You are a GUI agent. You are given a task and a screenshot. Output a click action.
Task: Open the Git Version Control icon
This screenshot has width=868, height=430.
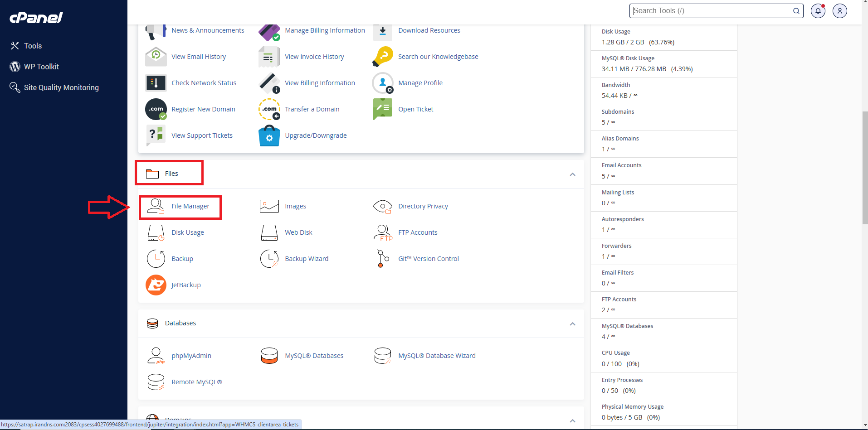pos(383,259)
